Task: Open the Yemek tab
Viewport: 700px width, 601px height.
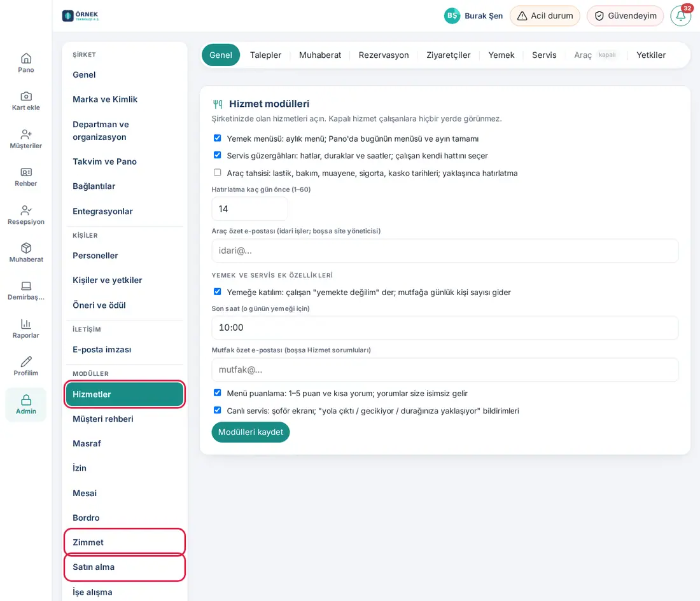Action: (x=501, y=55)
